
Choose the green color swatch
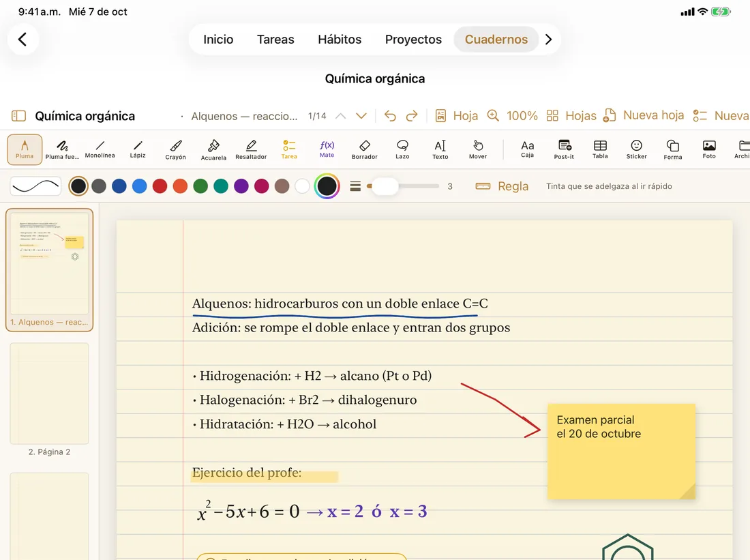point(200,186)
